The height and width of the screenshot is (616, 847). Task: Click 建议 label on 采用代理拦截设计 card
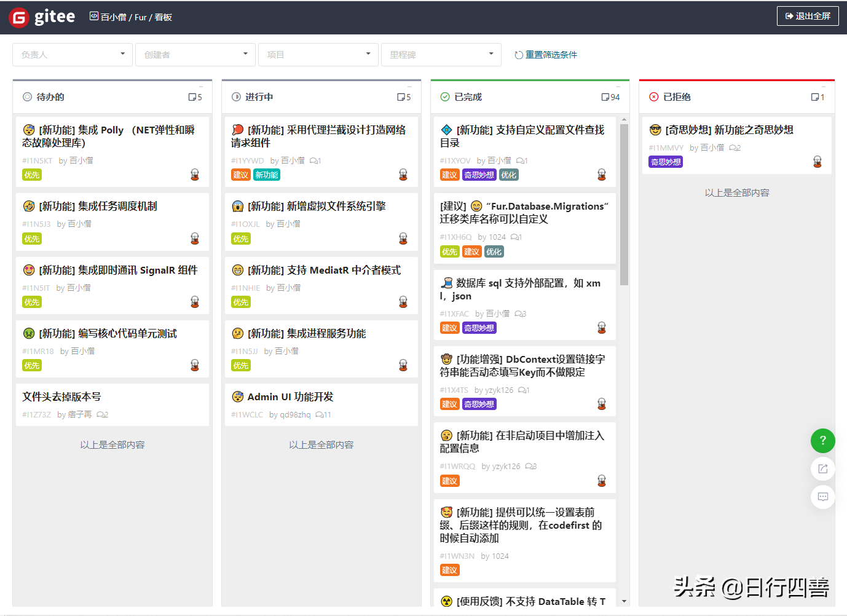pos(240,175)
